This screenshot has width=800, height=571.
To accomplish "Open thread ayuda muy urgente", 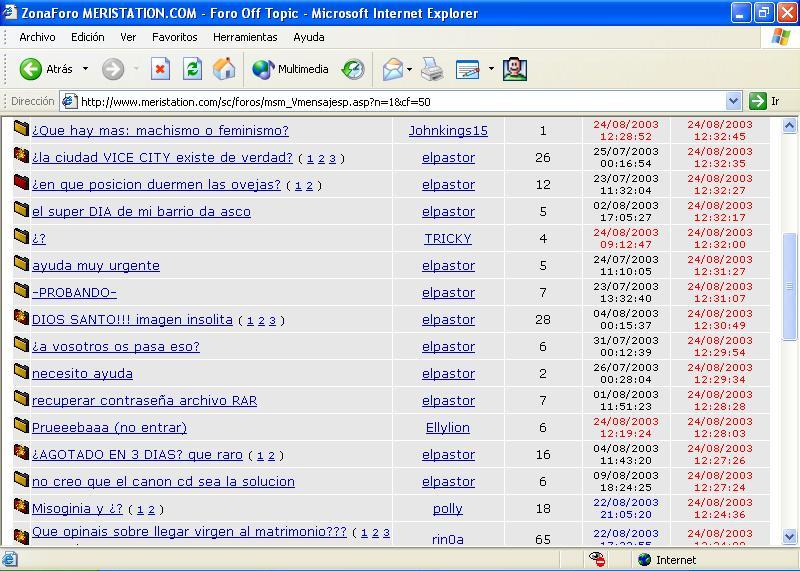I will point(96,266).
